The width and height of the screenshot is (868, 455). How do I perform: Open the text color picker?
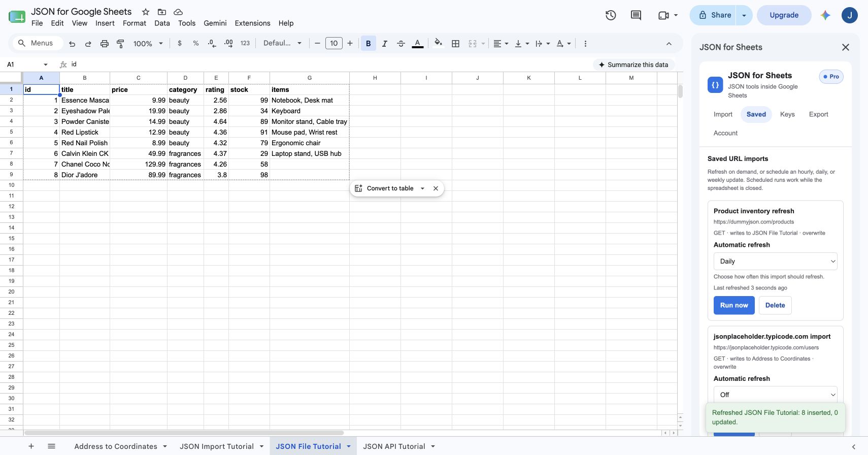pyautogui.click(x=417, y=44)
